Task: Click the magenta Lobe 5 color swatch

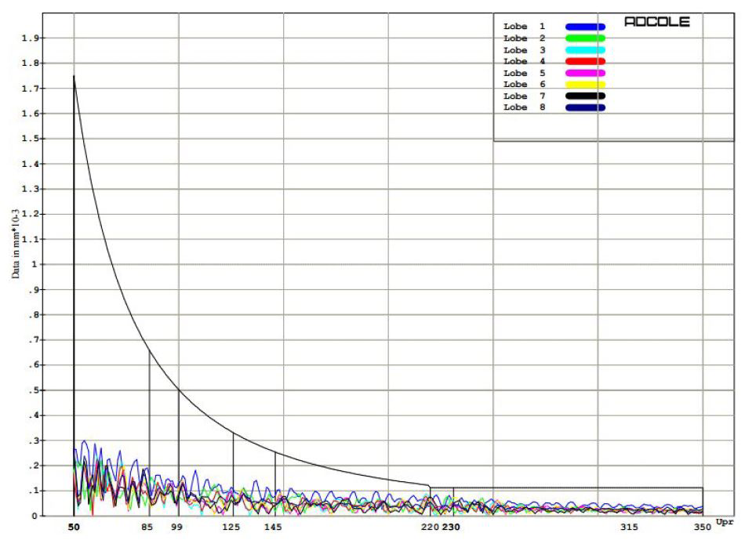Action: tap(585, 72)
